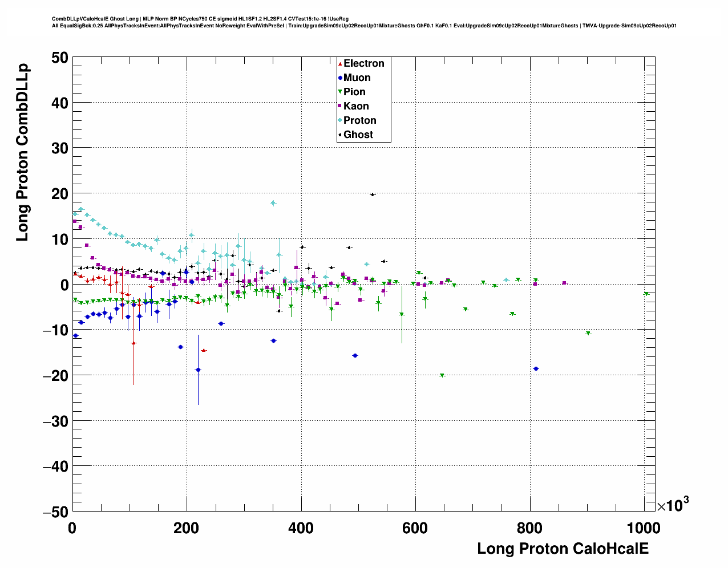Click the 1000 tick label on x-axis

tap(643, 528)
